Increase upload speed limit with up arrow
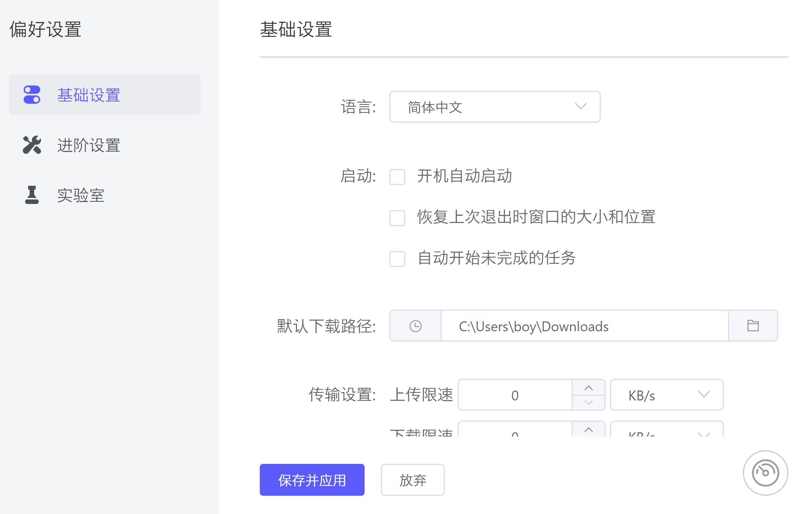This screenshot has width=812, height=514. pyautogui.click(x=588, y=388)
